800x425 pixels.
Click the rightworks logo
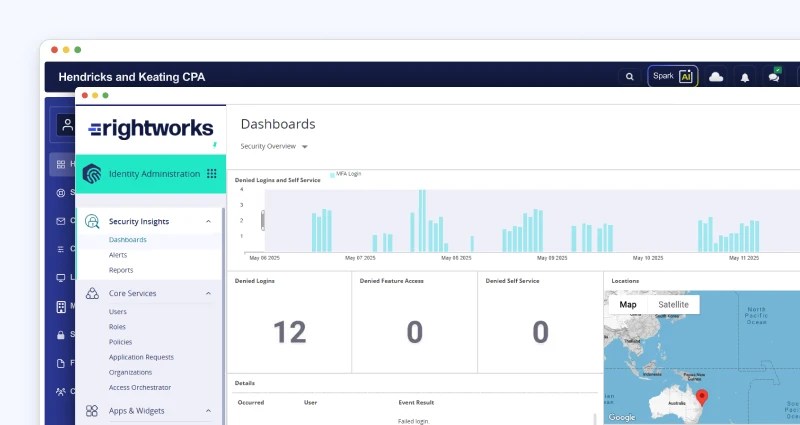pos(151,129)
